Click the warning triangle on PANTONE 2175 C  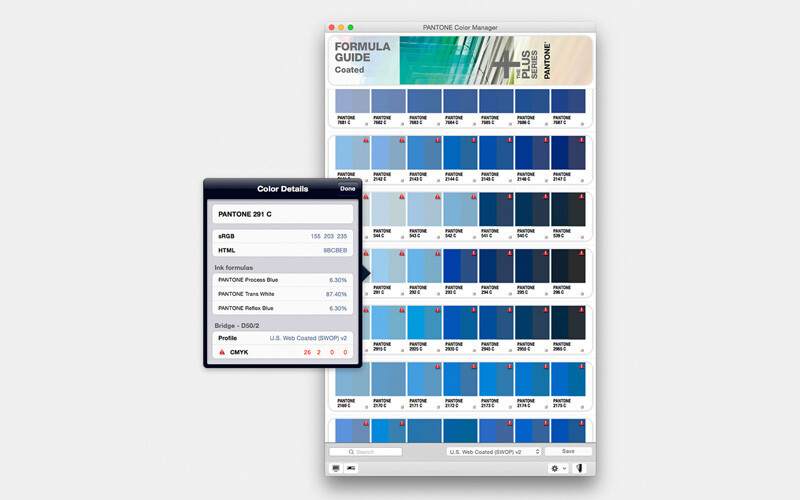tap(581, 366)
